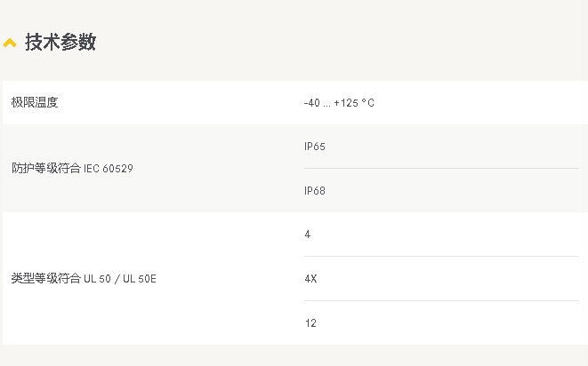Click the slash between UL 50 and UL 50E
This screenshot has width=588, height=366.
117,279
